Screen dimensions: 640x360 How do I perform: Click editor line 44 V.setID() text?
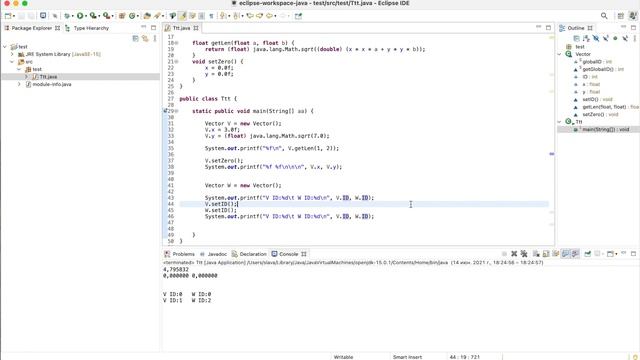point(221,204)
